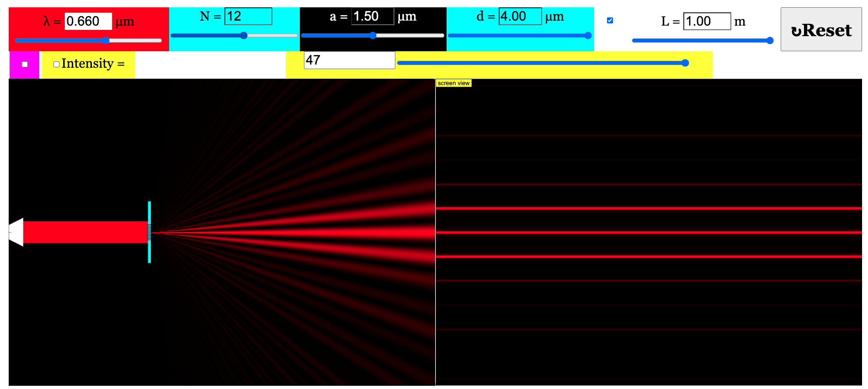The height and width of the screenshot is (389, 868).
Task: Enable the Intensity checkbox
Action: [x=57, y=65]
